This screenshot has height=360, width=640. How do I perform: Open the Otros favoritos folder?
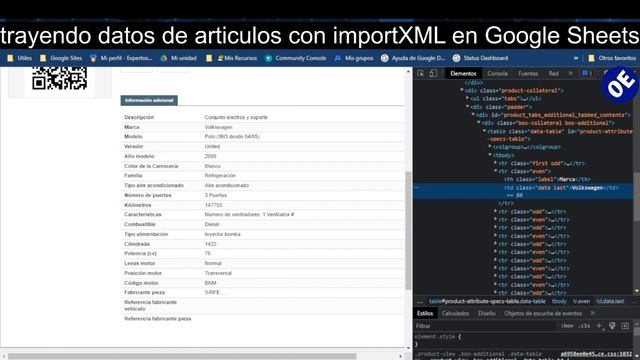[612, 58]
